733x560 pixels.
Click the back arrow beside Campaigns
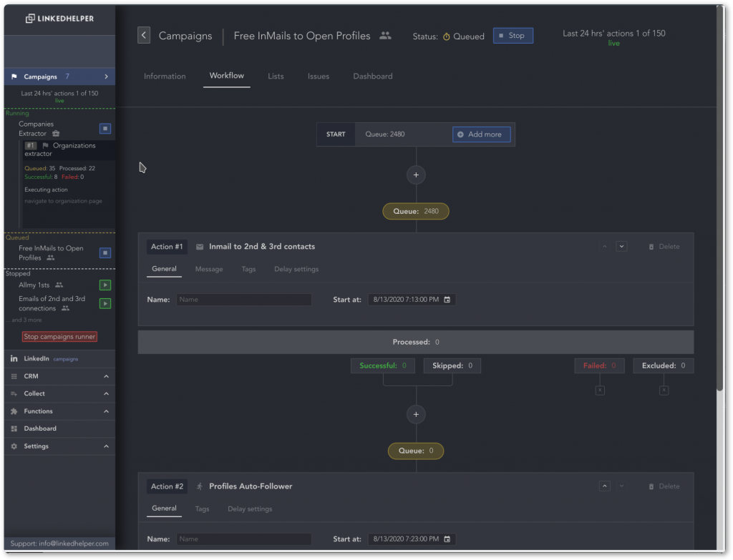tap(143, 35)
